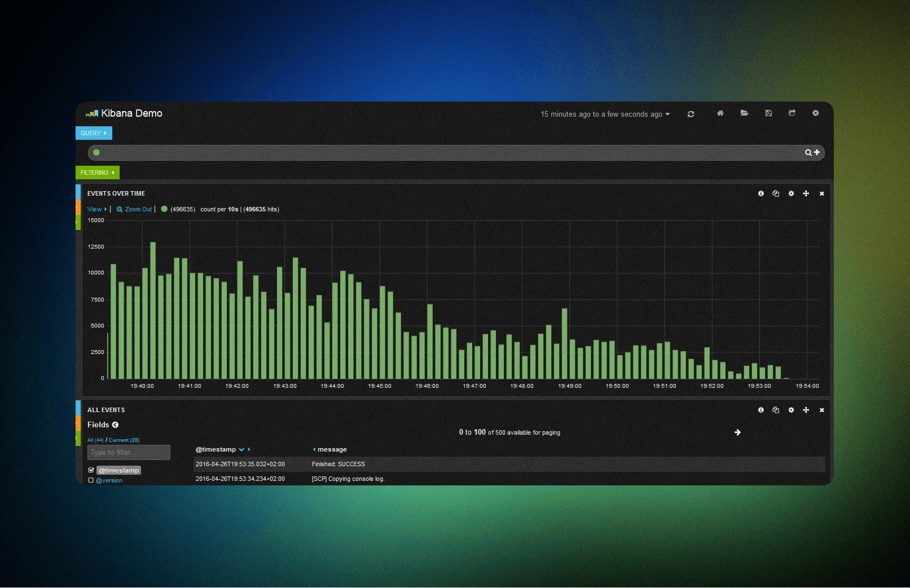Screen dimensions: 910x588
Task: Expand the View options in chart
Action: (96, 209)
